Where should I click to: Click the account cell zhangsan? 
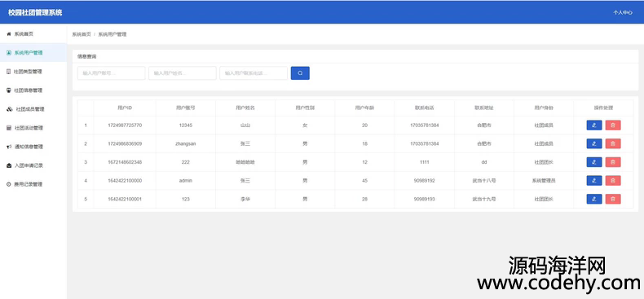(x=186, y=143)
